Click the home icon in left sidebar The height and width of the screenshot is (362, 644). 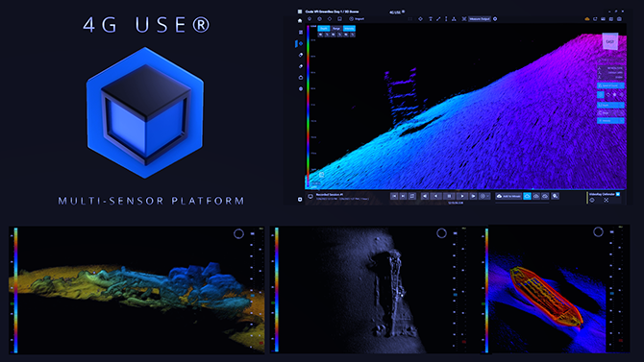(300, 20)
